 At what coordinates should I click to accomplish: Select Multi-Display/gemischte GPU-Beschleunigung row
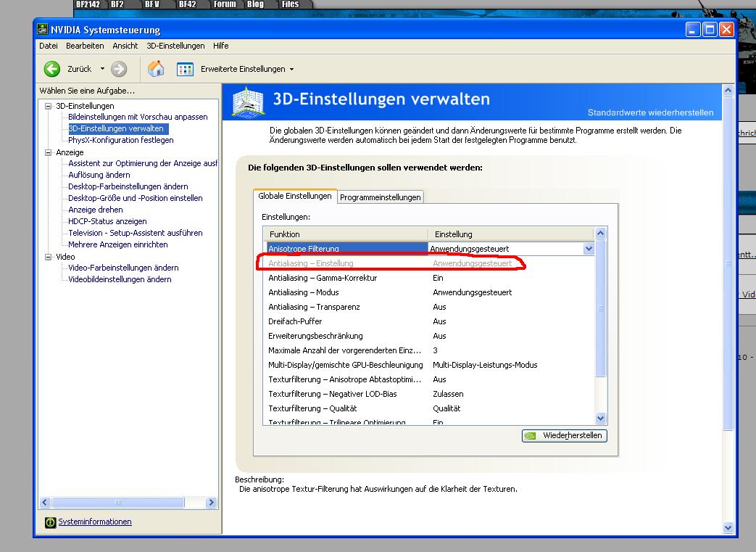point(430,365)
